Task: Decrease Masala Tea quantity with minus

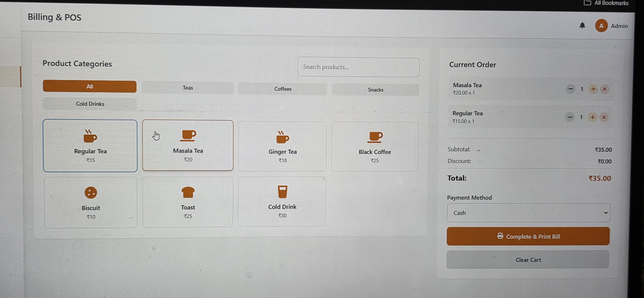Action: click(570, 89)
